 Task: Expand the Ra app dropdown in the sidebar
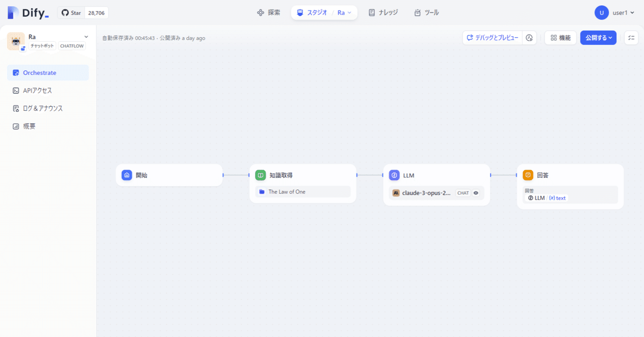86,36
